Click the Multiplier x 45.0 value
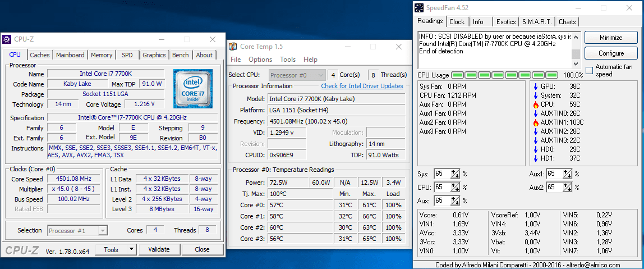The image size is (644, 269). click(x=73, y=189)
